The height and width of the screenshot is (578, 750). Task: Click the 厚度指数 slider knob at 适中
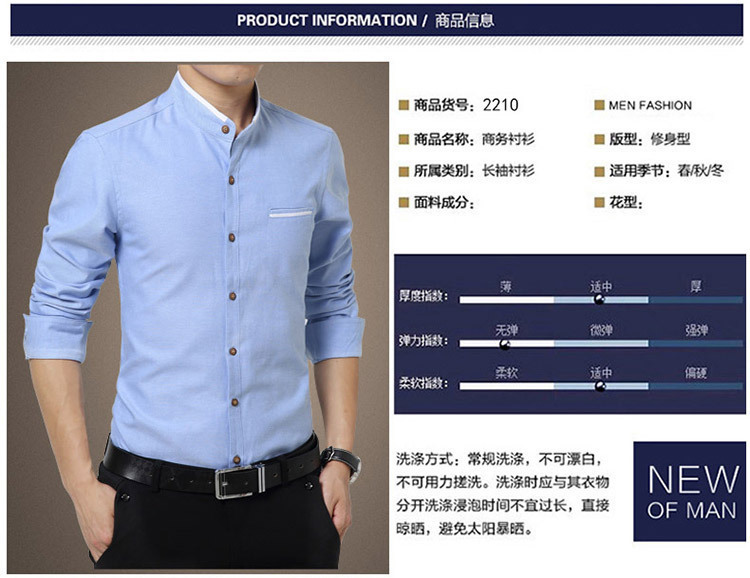point(599,300)
